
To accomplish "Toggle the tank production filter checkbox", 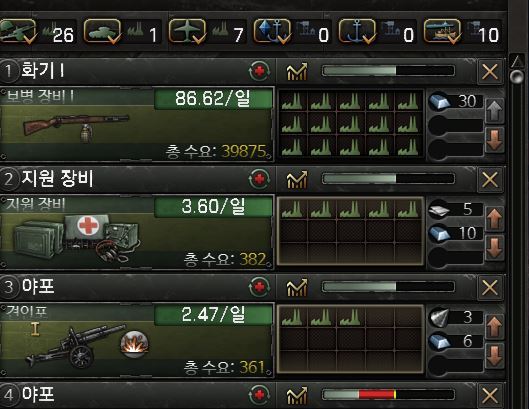I will tap(102, 31).
